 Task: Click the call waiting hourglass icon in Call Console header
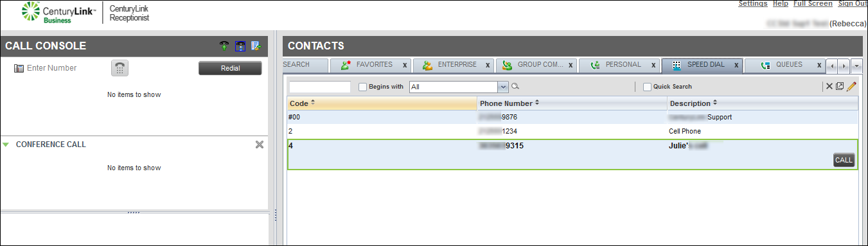[x=240, y=46]
